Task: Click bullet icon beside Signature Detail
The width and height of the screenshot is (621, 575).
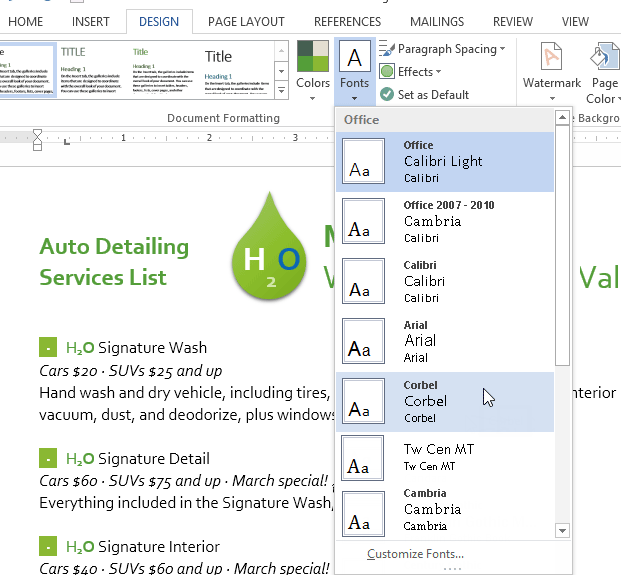Action: click(x=48, y=458)
